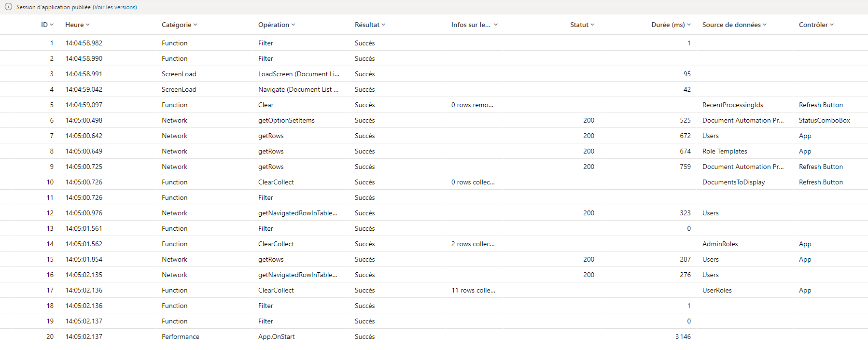
Task: Click the "Navigate (Document List ..." operation cell
Action: click(298, 89)
